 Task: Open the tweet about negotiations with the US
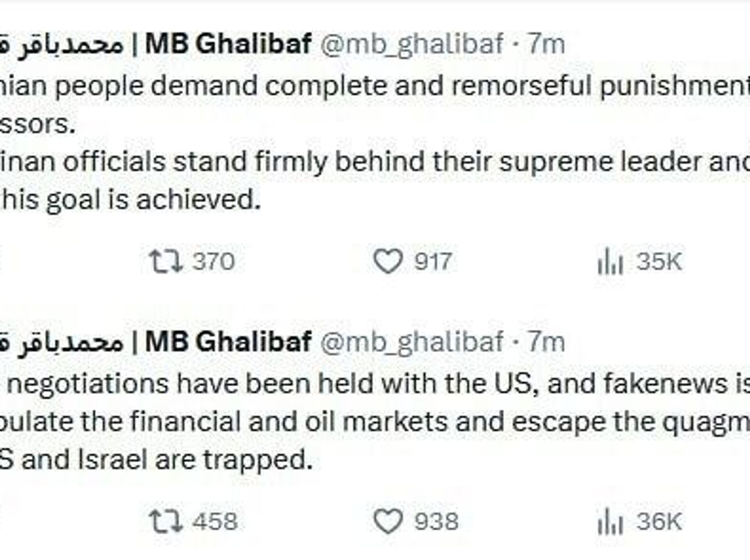tap(352, 422)
